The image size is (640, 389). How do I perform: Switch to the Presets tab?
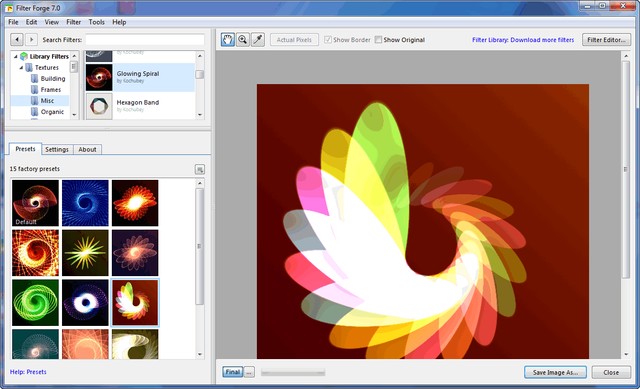[x=25, y=149]
